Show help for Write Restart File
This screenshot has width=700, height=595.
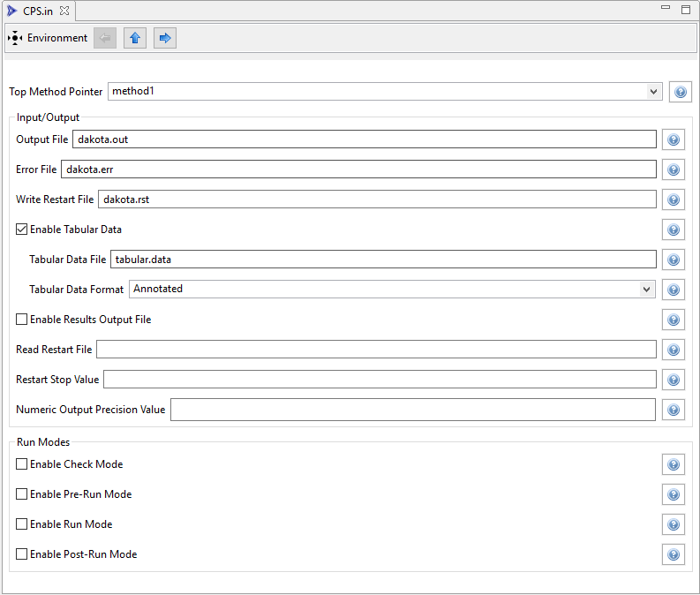674,200
